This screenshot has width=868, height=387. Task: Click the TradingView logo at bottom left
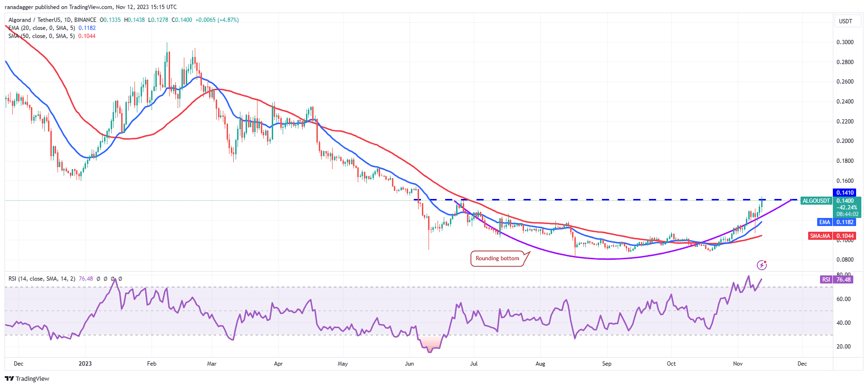[x=27, y=378]
